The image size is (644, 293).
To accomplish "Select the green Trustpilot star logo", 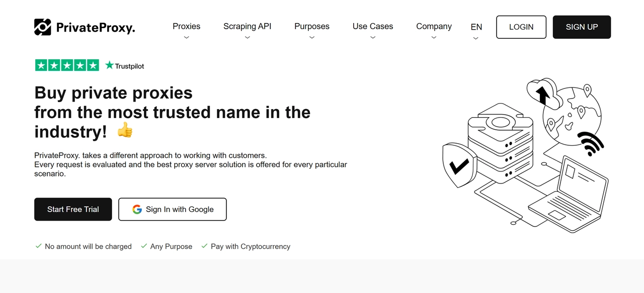I will (x=109, y=64).
